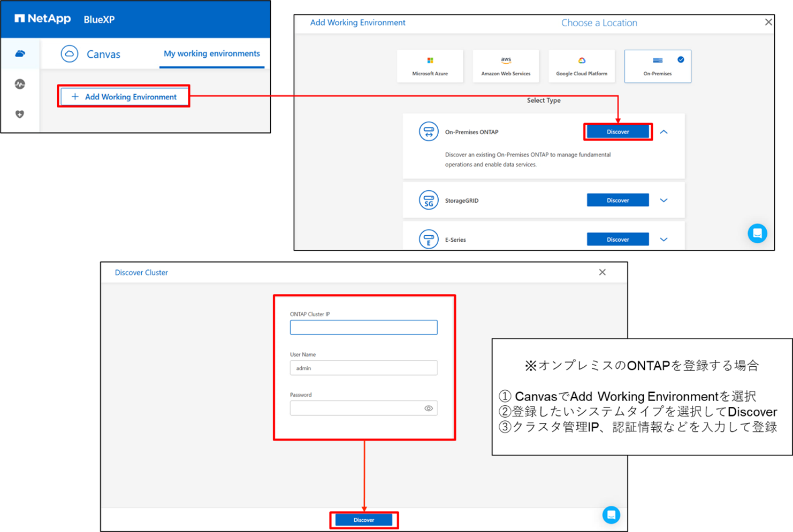This screenshot has height=532, width=793.
Task: Click Discover for E-Series
Action: point(618,239)
